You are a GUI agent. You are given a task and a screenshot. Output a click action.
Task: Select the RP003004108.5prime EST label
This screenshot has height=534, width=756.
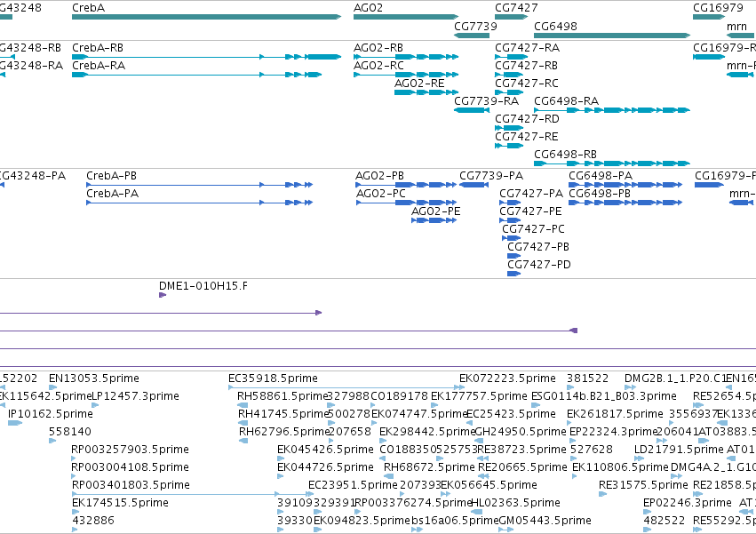point(131,467)
